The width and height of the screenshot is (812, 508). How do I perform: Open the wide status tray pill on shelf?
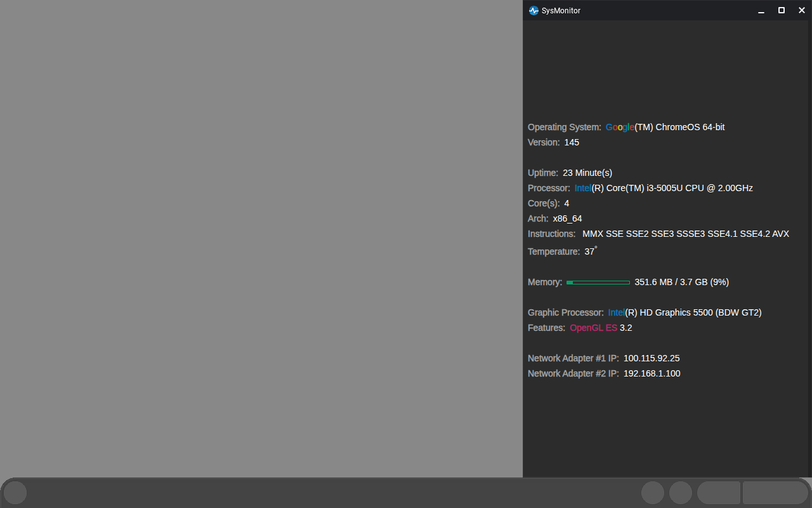click(775, 493)
